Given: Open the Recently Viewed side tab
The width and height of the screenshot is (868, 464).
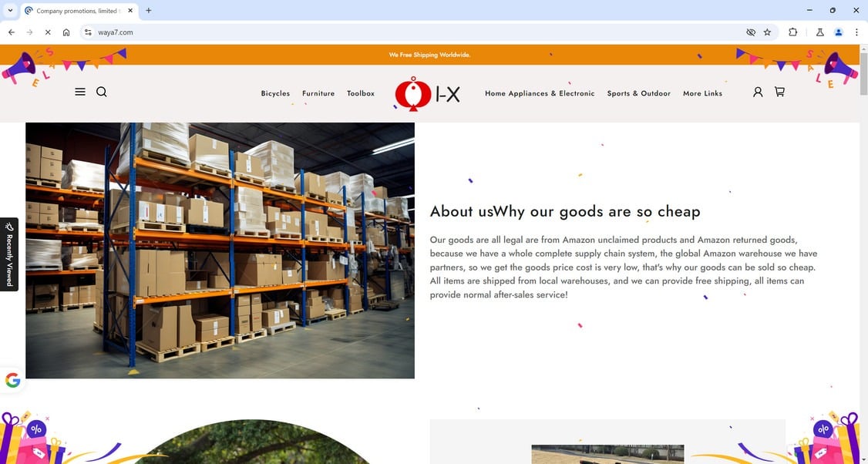Looking at the screenshot, I should tap(9, 254).
